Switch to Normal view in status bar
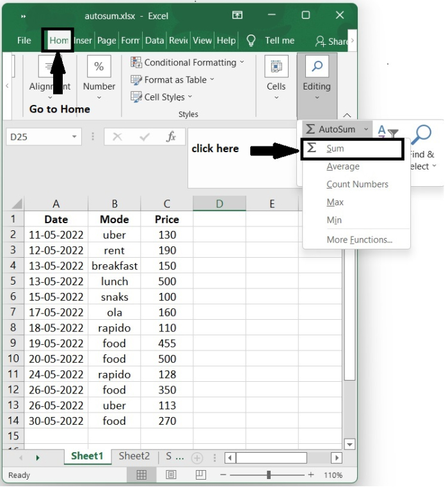Viewport: 448px width, 488px height. (x=141, y=475)
